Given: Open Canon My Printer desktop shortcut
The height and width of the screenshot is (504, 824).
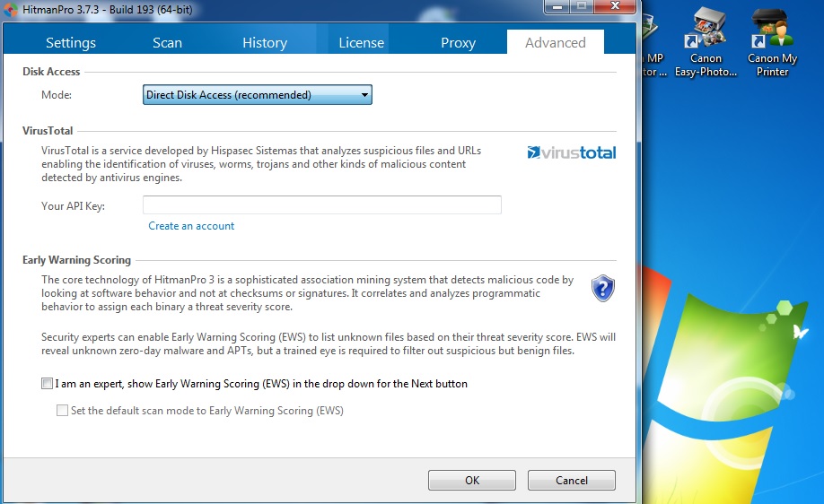Looking at the screenshot, I should point(772,43).
